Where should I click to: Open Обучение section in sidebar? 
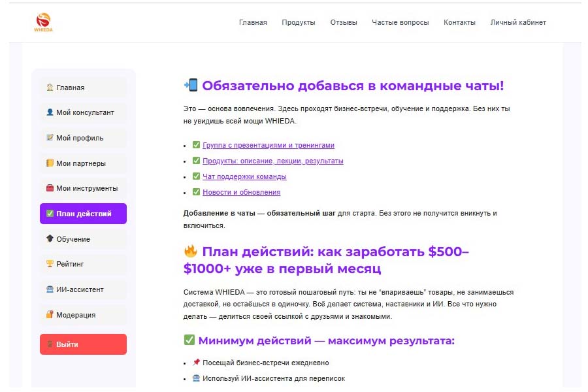pyautogui.click(x=83, y=239)
